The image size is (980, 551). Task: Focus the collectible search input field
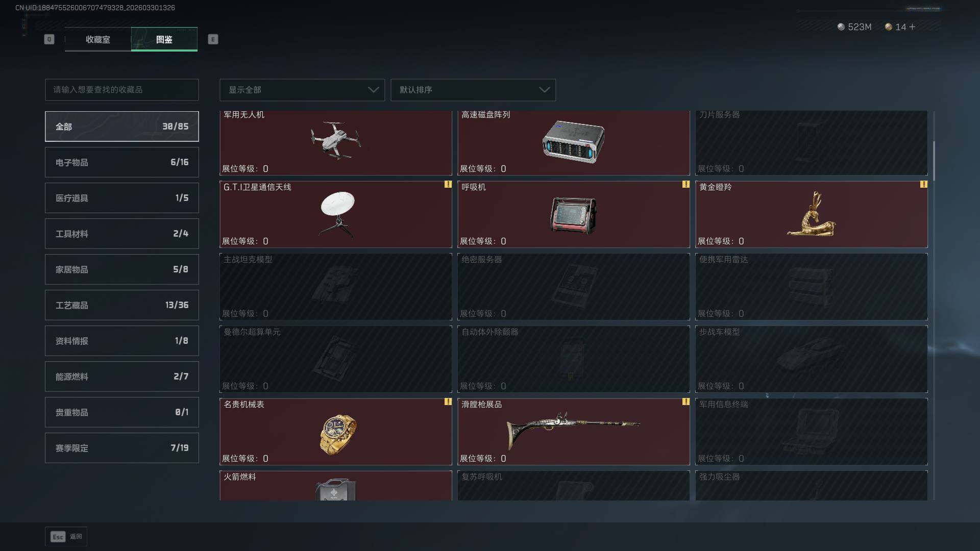click(122, 90)
